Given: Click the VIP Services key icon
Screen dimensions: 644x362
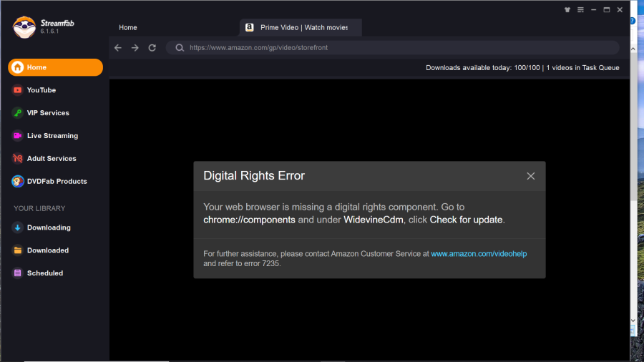Looking at the screenshot, I should 17,113.
